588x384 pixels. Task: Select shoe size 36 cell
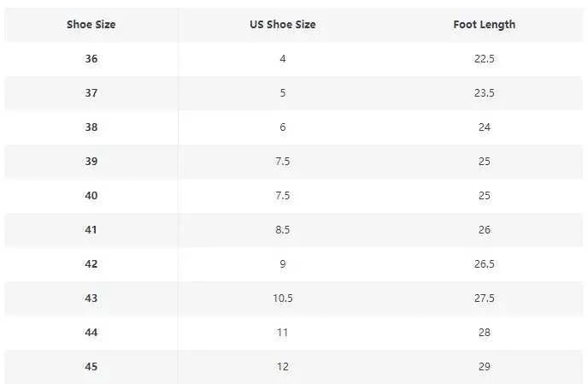91,59
